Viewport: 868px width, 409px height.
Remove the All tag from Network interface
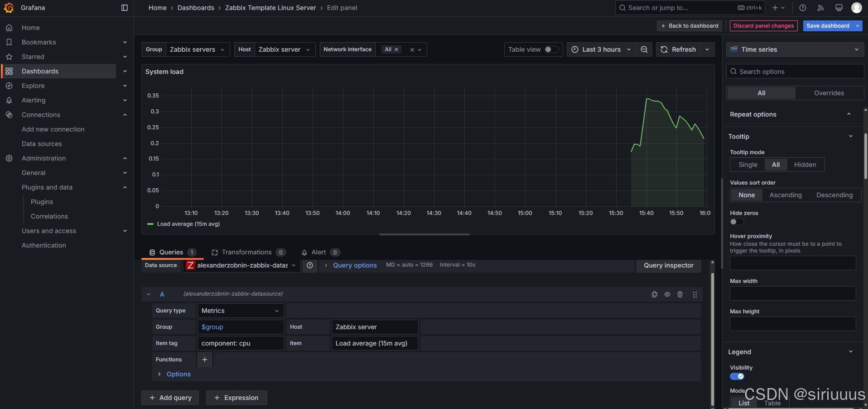pos(396,49)
